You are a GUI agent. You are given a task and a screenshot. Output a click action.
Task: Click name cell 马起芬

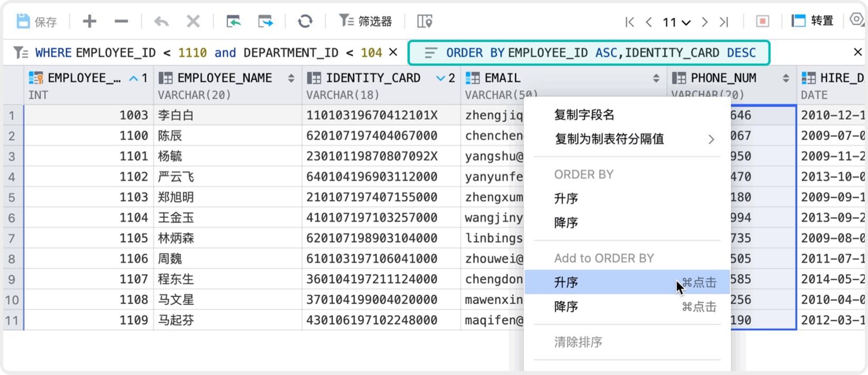pyautogui.click(x=228, y=320)
